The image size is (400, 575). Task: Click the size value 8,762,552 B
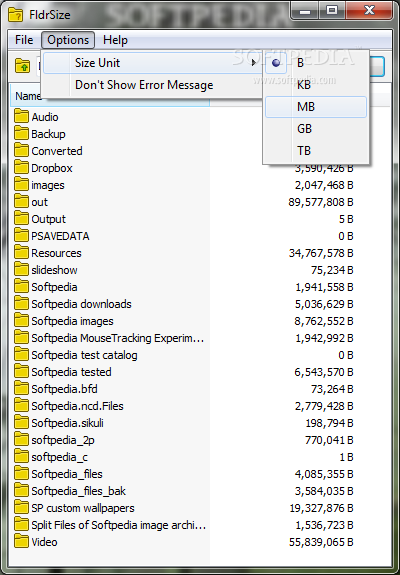click(x=324, y=321)
